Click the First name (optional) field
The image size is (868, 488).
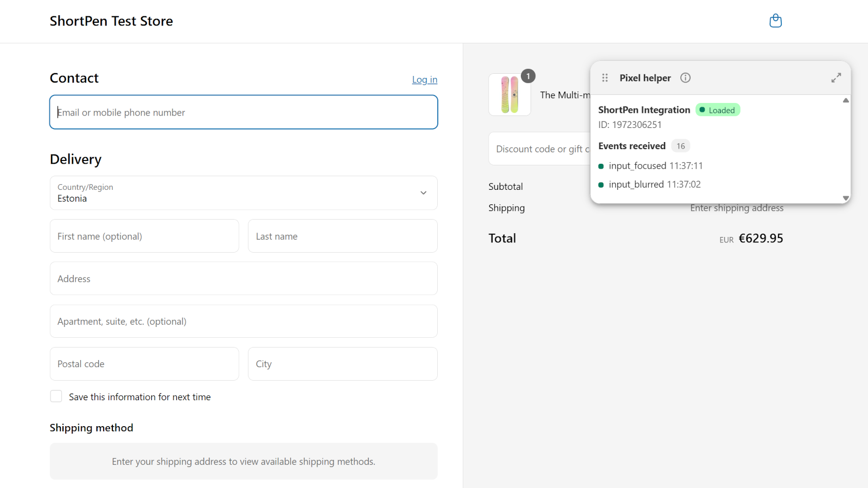(144, 236)
